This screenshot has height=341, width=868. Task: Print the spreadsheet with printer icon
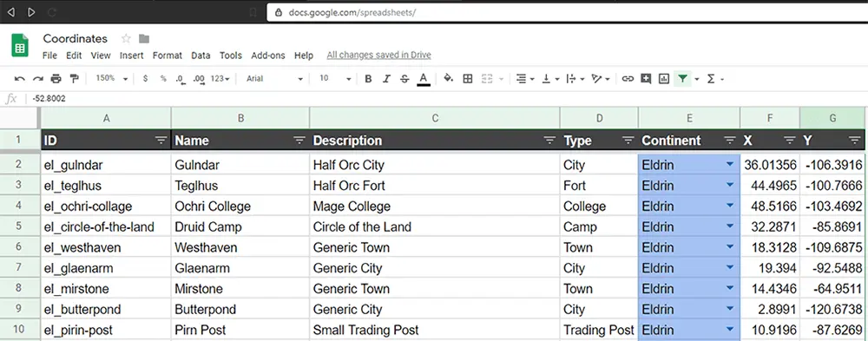point(56,79)
